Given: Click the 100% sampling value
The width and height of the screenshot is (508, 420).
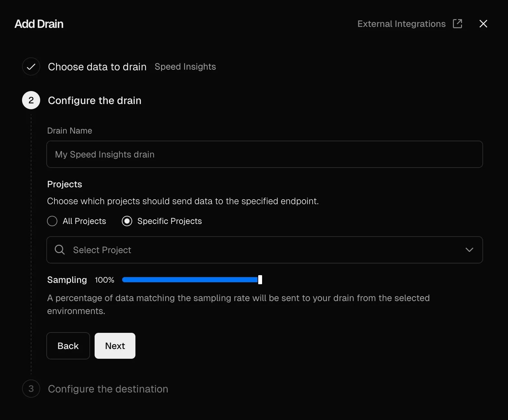Looking at the screenshot, I should pos(104,280).
